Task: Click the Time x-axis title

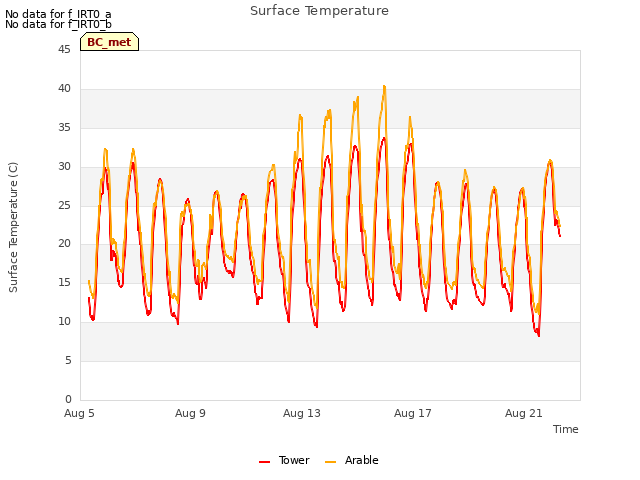Action: point(566,429)
